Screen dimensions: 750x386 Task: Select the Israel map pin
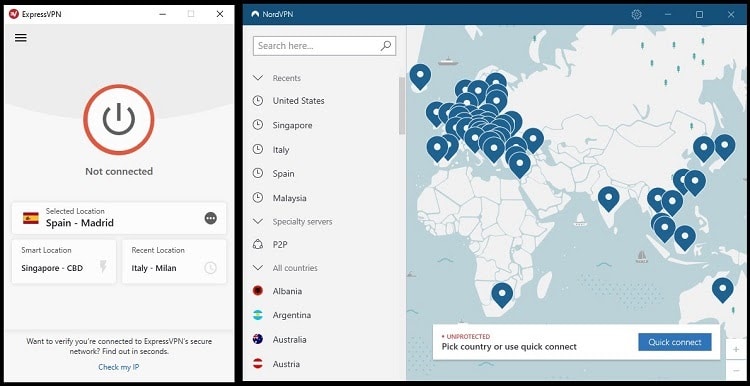(x=519, y=164)
